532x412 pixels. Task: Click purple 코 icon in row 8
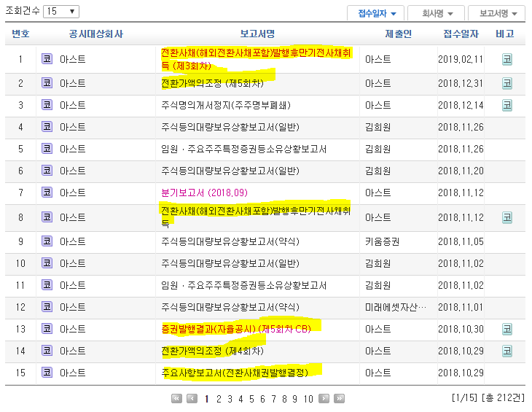click(47, 217)
